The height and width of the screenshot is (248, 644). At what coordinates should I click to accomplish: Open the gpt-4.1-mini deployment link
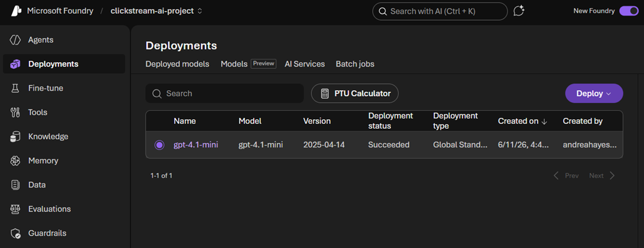196,145
